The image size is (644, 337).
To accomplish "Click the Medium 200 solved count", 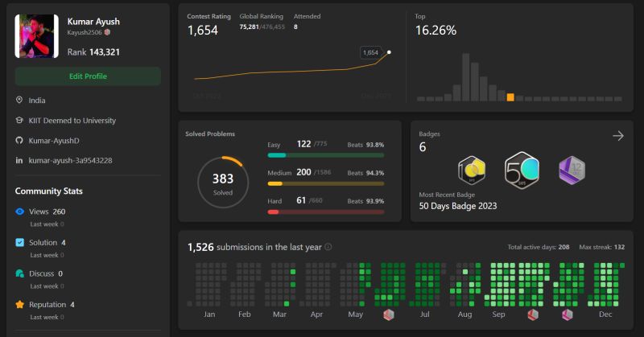I will click(x=304, y=172).
